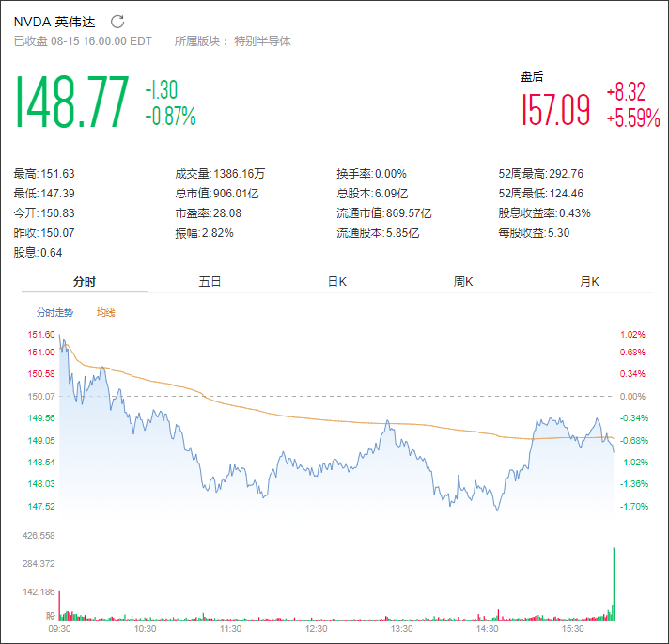Click the 已收盘 08-15 16:00:00 EDT timestamp
The width and height of the screenshot is (669, 644).
click(x=83, y=41)
